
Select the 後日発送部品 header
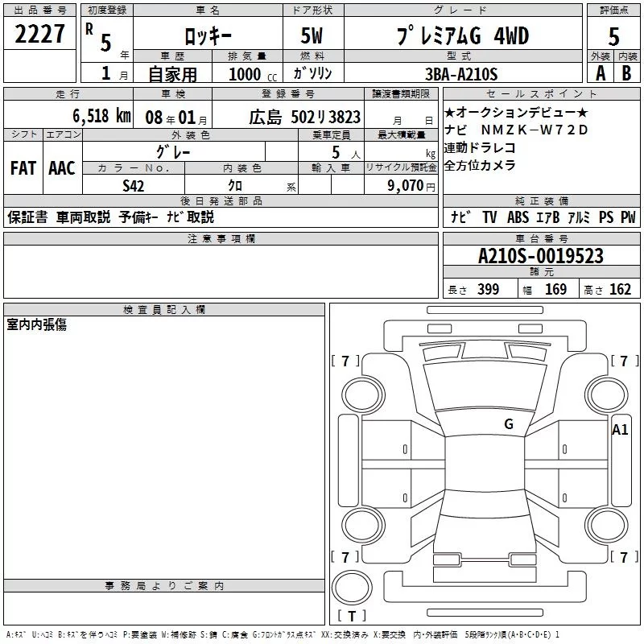click(x=221, y=200)
